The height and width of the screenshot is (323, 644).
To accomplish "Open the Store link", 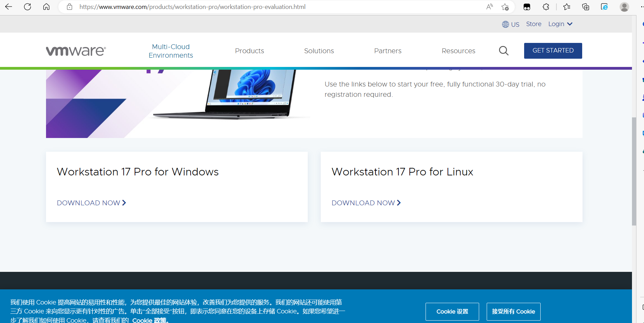I will 533,24.
